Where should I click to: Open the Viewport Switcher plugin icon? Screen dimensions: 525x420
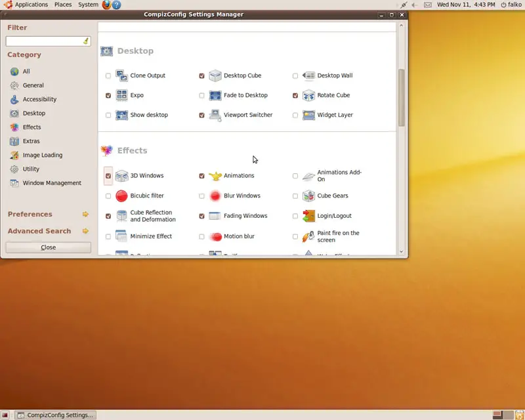(x=215, y=115)
